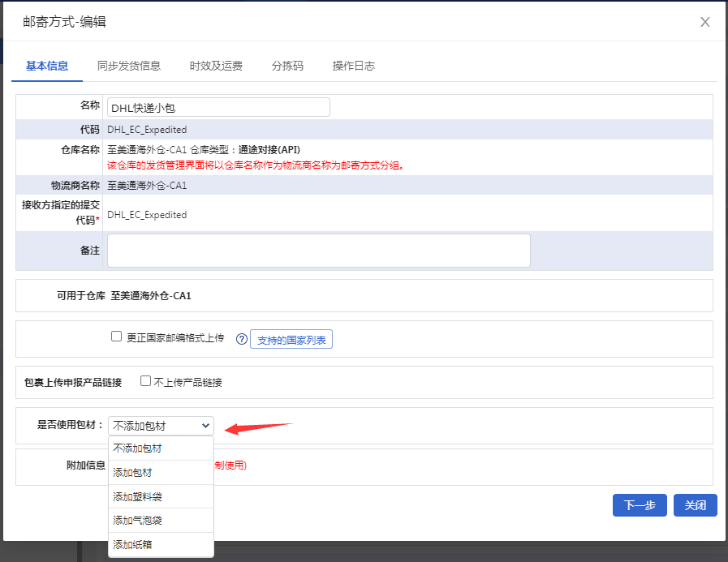Click the red 发货管理界面 warning notice
Screen dimensions: 728x562
coord(256,165)
